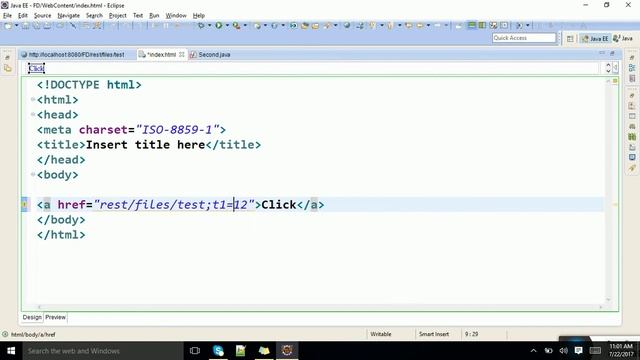Click the warning marker beside the anchor line

point(24,204)
